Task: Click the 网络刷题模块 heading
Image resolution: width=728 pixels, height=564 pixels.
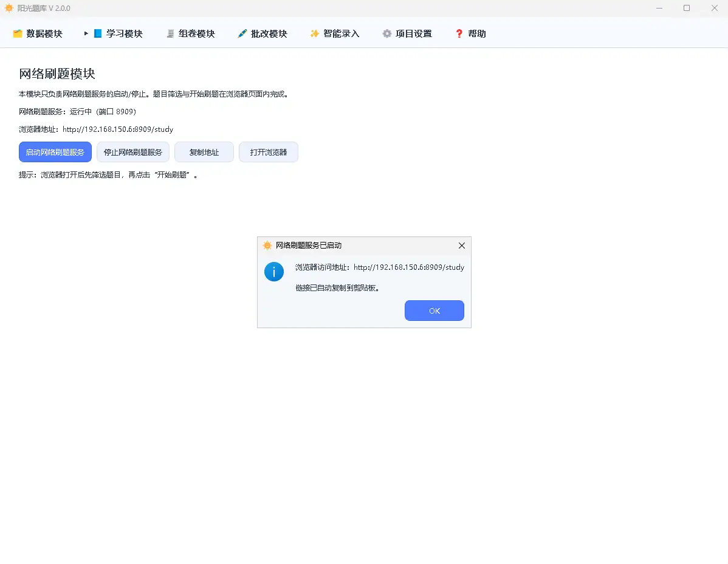Action: point(57,74)
